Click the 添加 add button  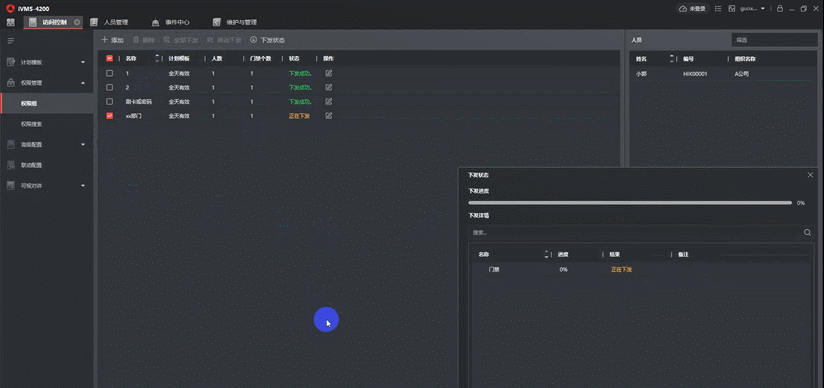pos(112,40)
